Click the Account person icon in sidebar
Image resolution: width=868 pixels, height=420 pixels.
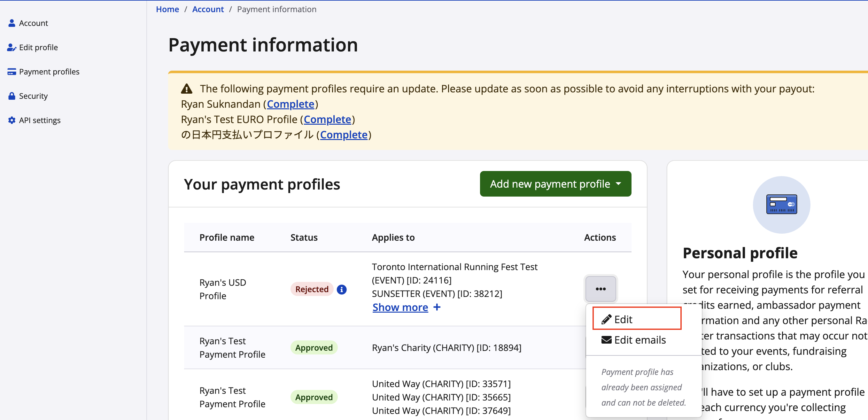(12, 23)
